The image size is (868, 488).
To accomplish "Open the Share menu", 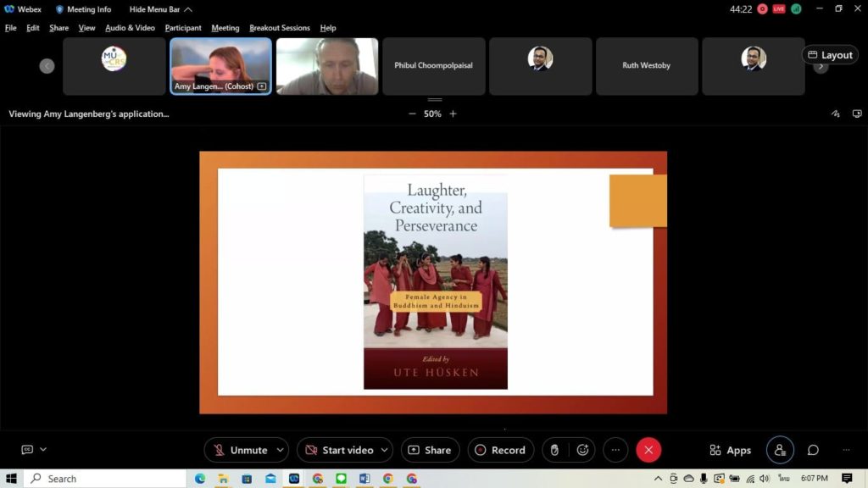I will (x=58, y=28).
